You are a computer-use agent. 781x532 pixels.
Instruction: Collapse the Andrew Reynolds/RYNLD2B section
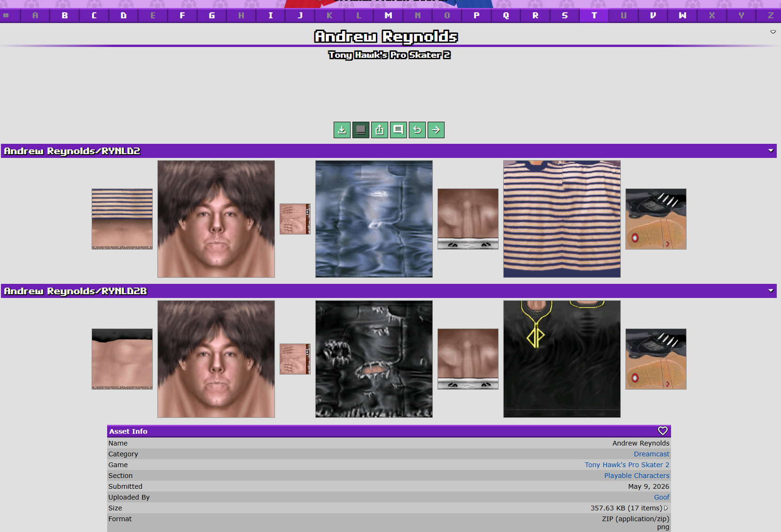[x=771, y=290]
